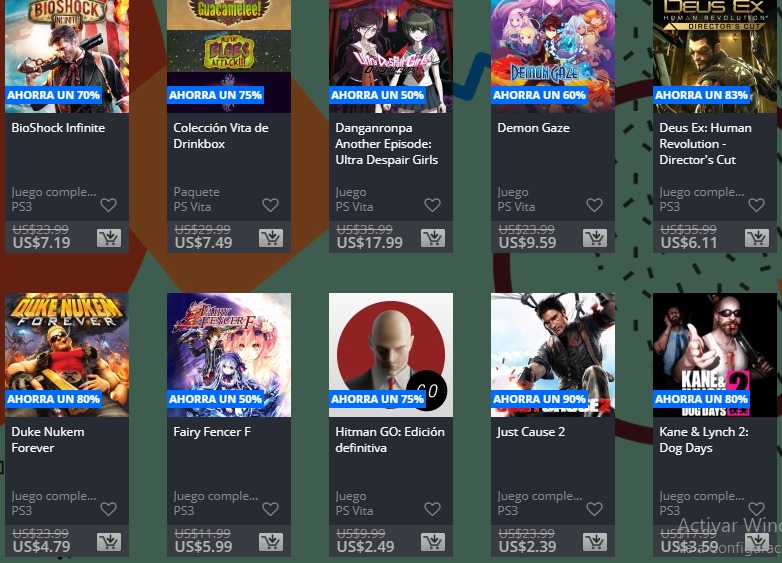Add Duke Nukem Forever to the cart
Image resolution: width=782 pixels, height=563 pixels.
click(109, 542)
